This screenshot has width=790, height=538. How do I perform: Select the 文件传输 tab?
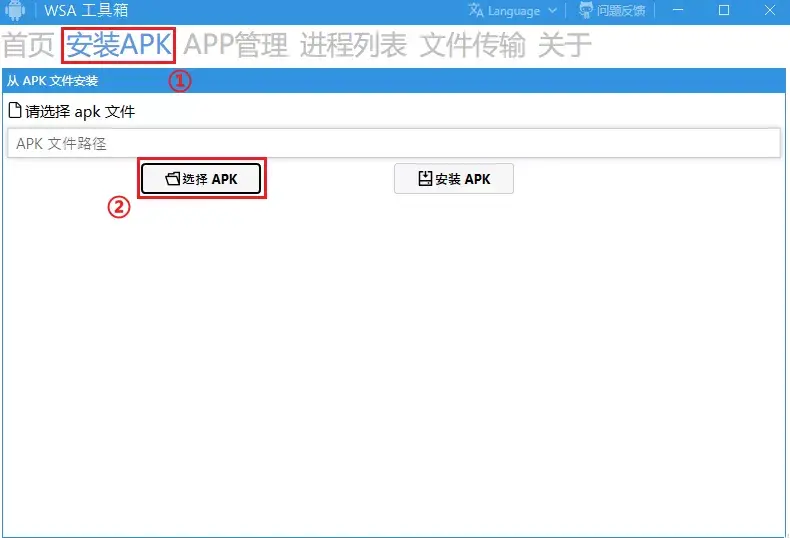[x=473, y=45]
